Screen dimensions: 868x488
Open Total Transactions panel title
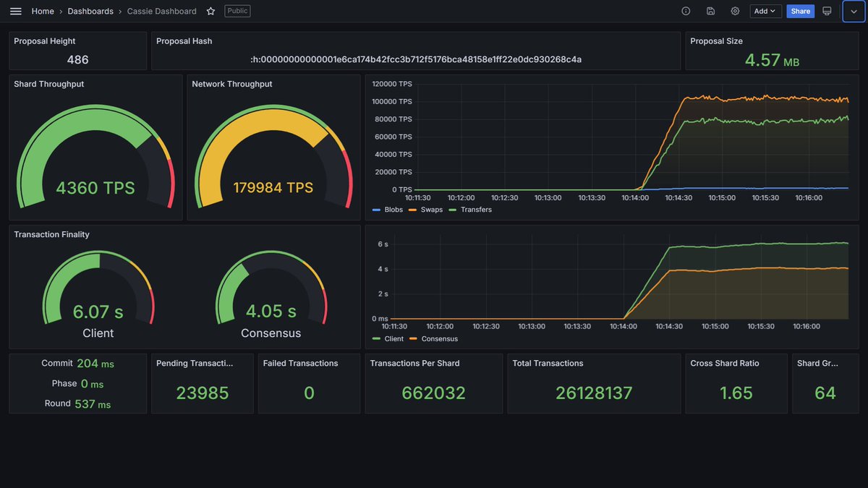click(x=548, y=363)
